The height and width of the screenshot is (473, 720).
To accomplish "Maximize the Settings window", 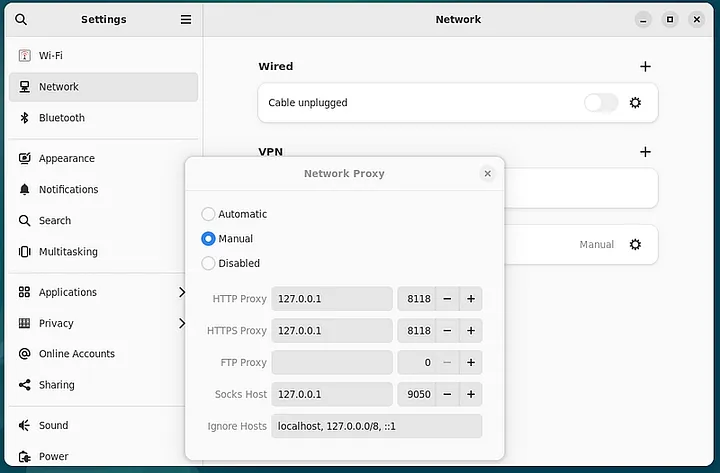I will point(670,20).
